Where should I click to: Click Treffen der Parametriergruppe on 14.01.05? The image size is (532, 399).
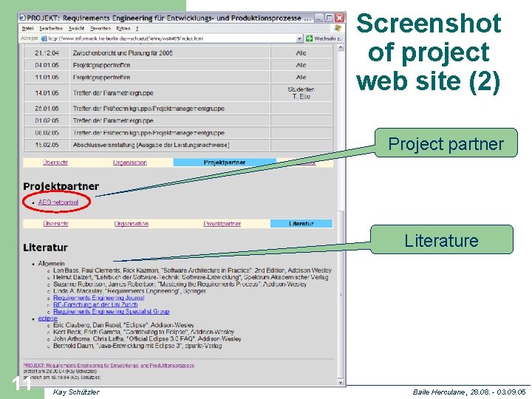coord(113,92)
